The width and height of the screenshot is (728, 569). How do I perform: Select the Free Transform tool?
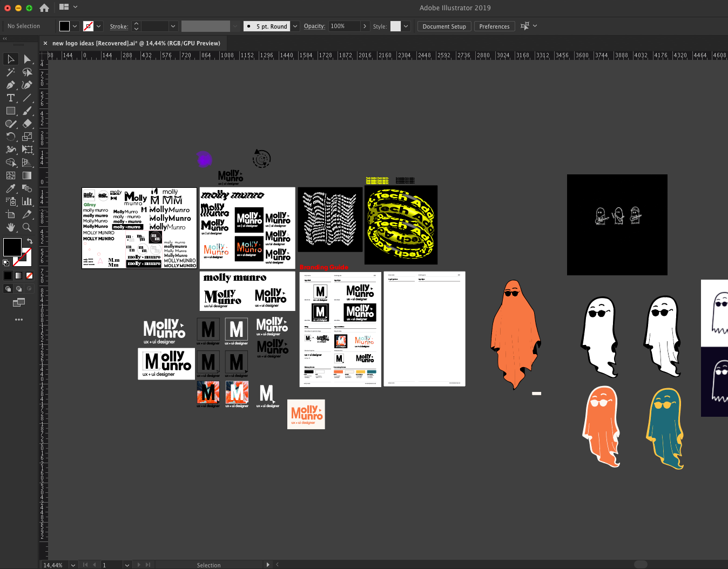tap(27, 150)
